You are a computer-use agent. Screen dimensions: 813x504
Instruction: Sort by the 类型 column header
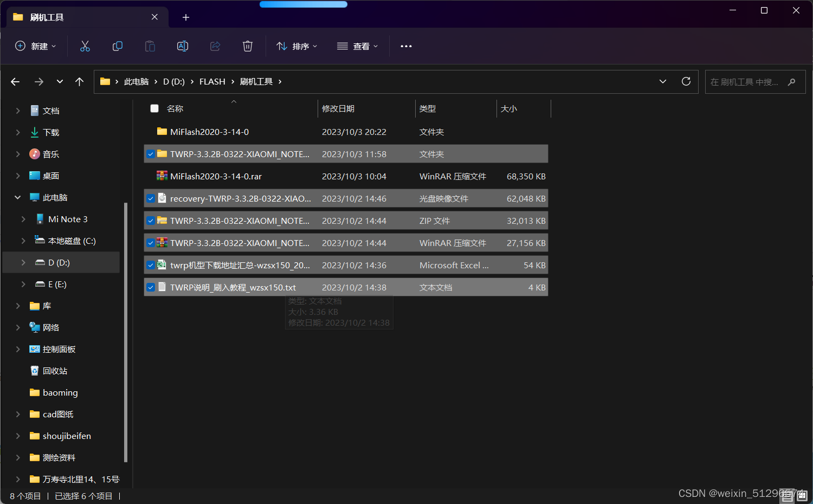point(428,108)
